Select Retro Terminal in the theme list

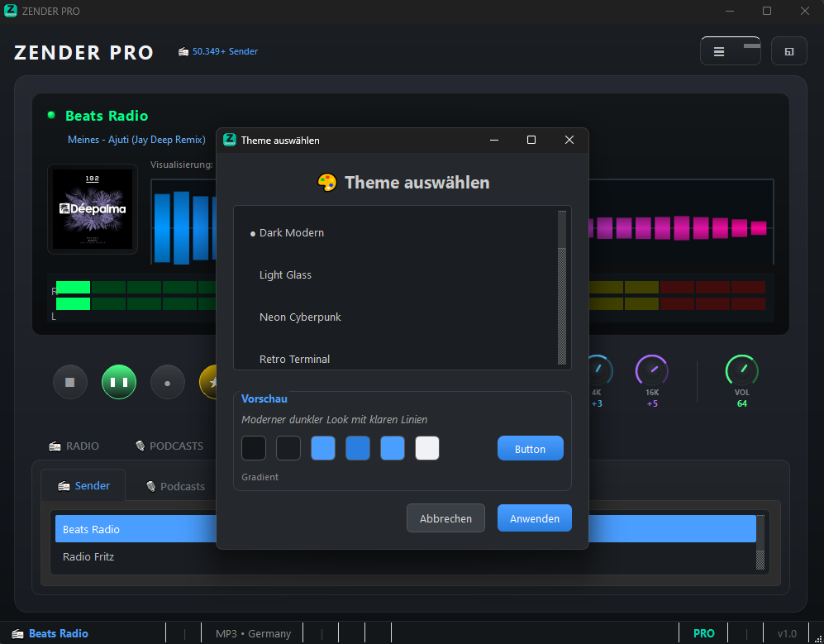pyautogui.click(x=294, y=359)
